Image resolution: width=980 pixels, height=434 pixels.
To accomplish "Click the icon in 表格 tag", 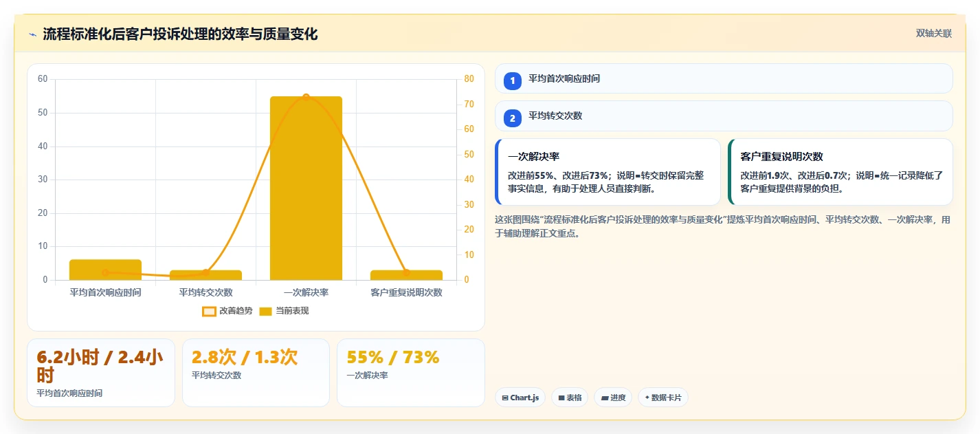I will pos(561,398).
